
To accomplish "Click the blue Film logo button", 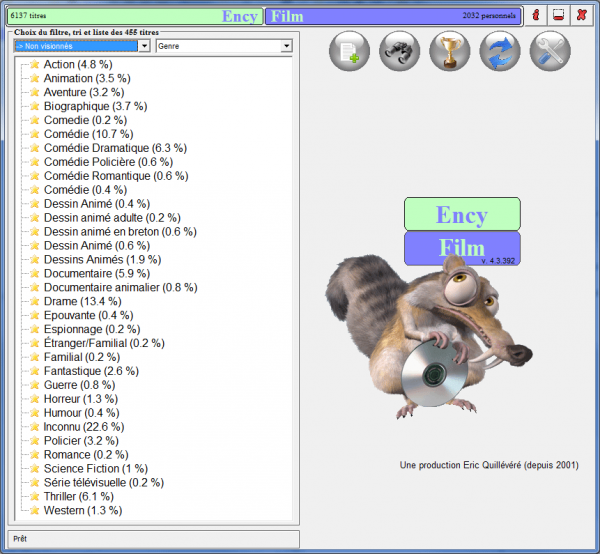I will [x=462, y=248].
